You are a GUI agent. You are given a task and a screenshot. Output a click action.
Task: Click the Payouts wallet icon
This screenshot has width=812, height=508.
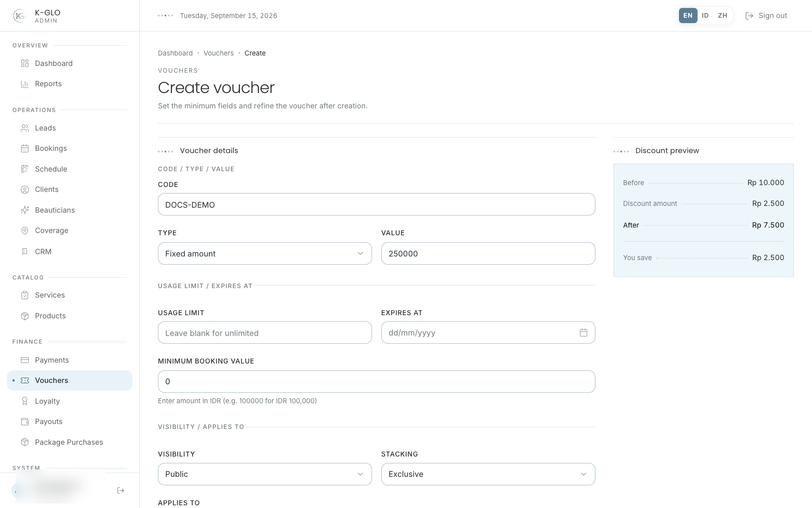tap(25, 422)
